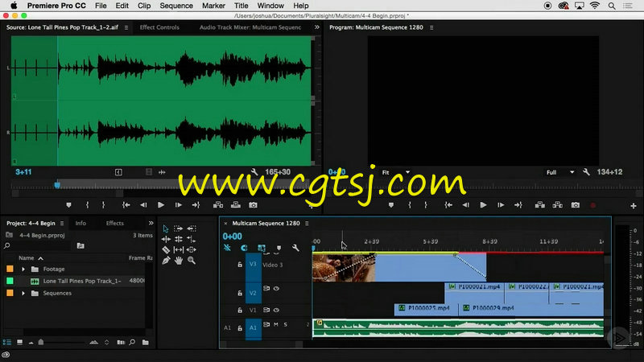Toggle lock on V3 track
The height and width of the screenshot is (362, 644).
coord(240,265)
